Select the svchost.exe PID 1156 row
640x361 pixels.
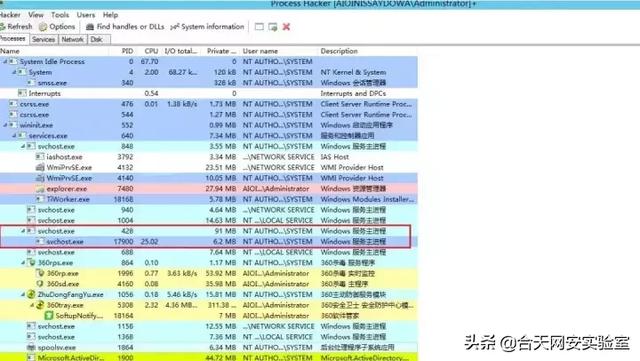209,326
